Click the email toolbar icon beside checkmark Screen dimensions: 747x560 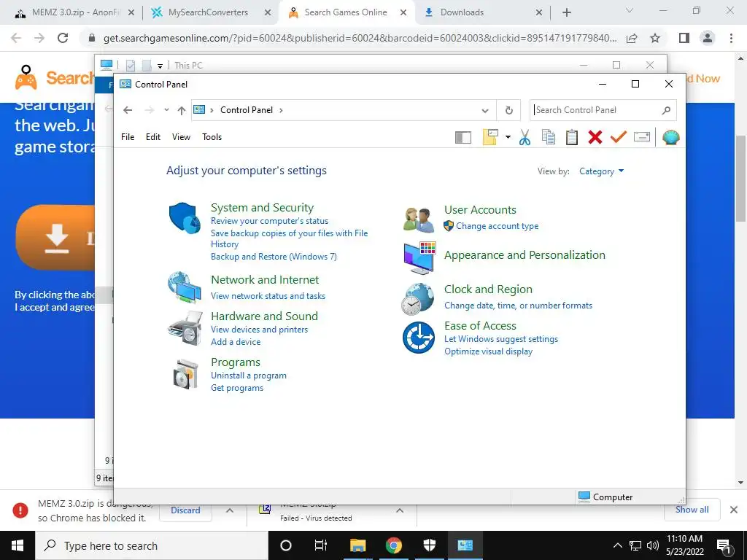pos(642,137)
